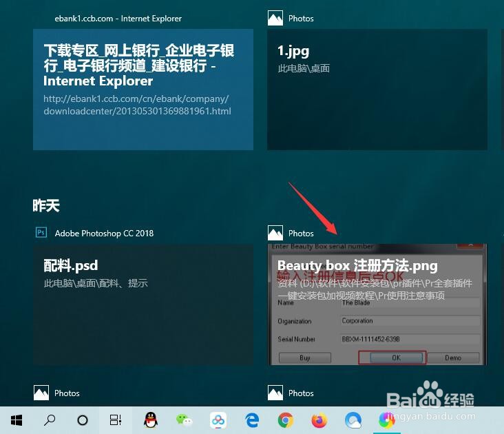Click the 'Photos' label above 1.jpg
The height and width of the screenshot is (434, 504).
[x=301, y=19]
